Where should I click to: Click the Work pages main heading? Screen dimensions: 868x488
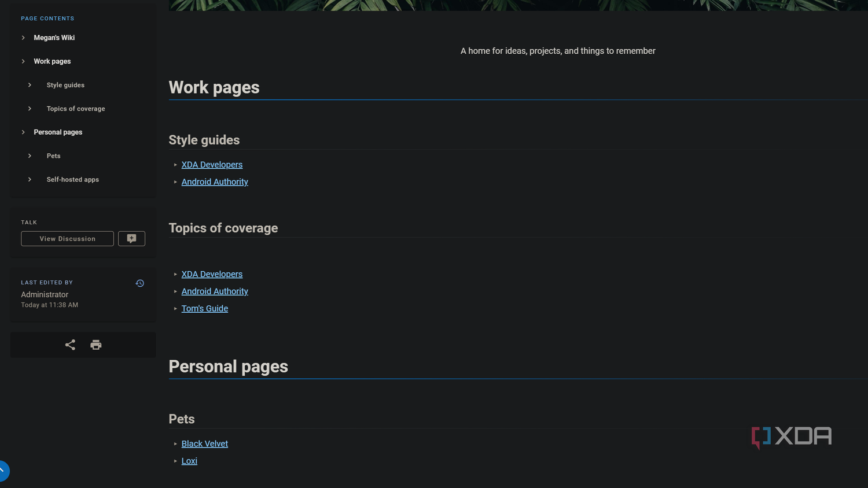[x=214, y=87]
